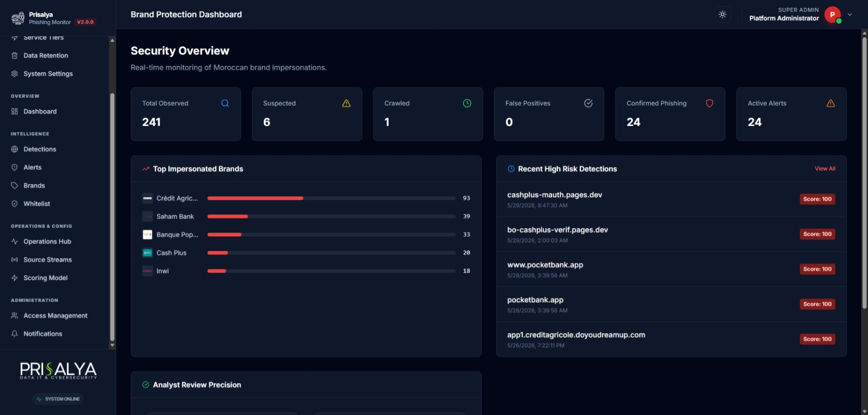Click the Confirmed Phishing shield icon
This screenshot has height=415, width=868.
click(x=709, y=103)
